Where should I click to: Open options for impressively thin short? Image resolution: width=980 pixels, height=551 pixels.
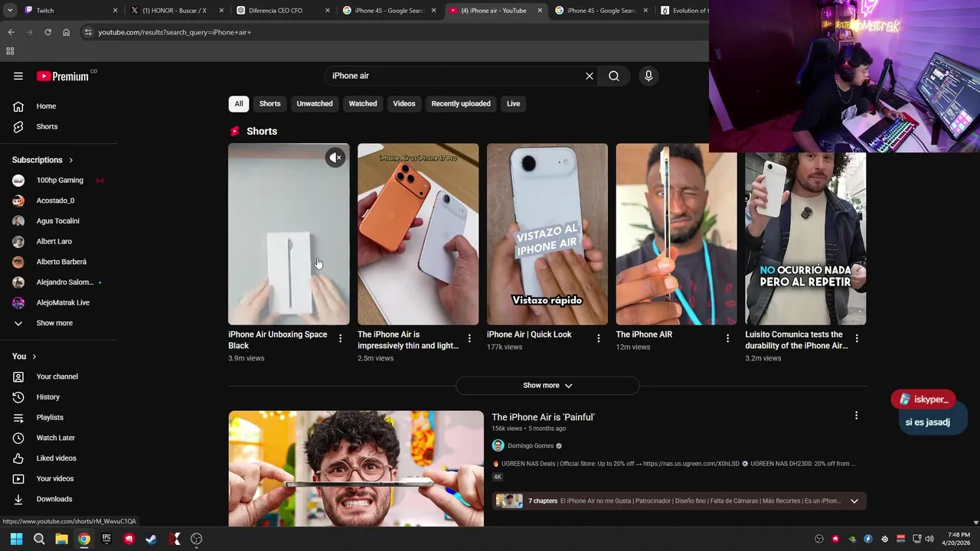469,338
